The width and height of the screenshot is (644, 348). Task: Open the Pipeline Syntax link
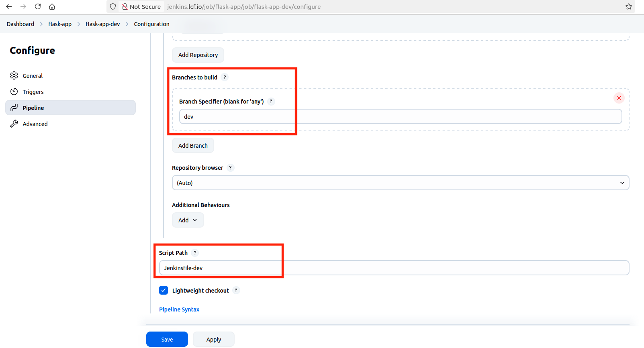(179, 309)
